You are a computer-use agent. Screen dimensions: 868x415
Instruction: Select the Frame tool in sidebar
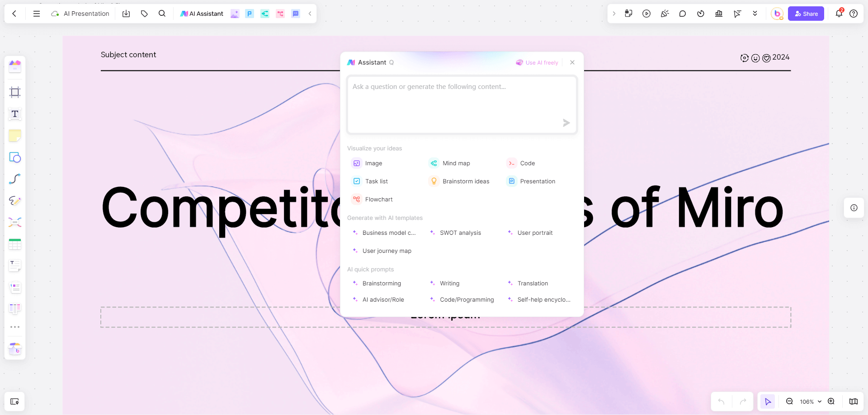point(15,92)
